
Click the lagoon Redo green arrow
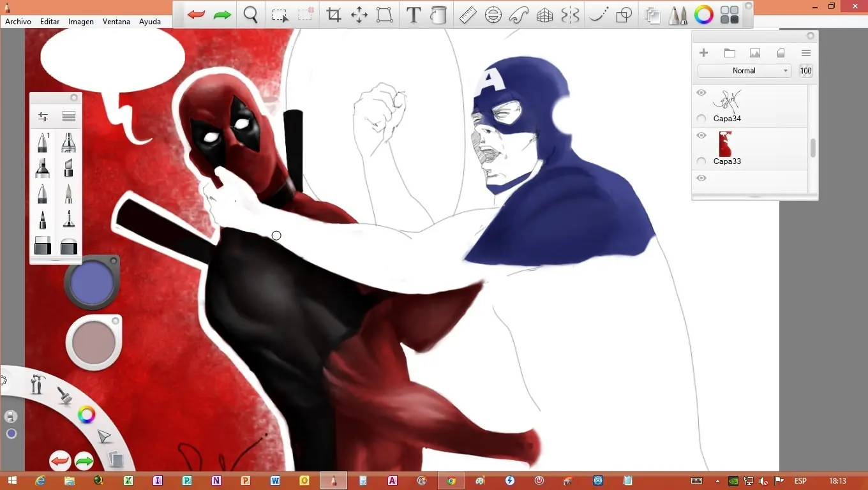coord(84,461)
